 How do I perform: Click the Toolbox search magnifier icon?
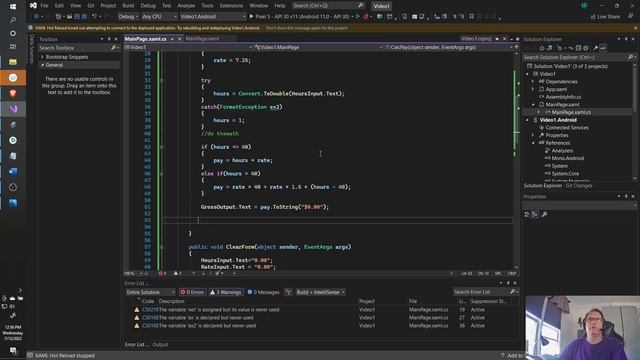pyautogui.click(x=113, y=48)
